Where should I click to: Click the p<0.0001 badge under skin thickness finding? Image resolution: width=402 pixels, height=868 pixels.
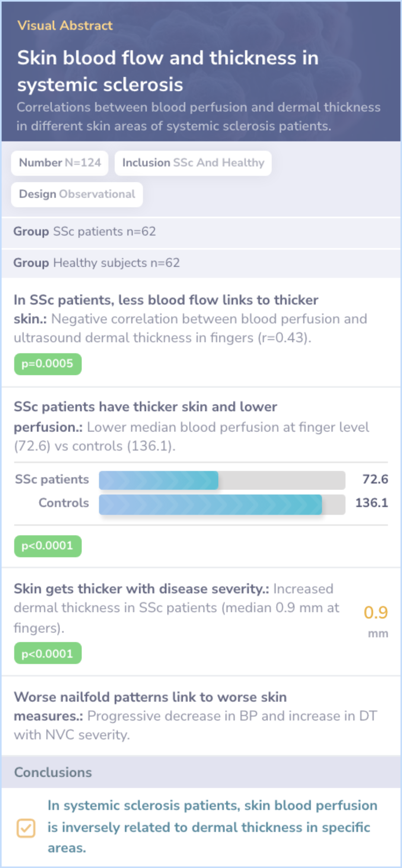[x=48, y=653]
